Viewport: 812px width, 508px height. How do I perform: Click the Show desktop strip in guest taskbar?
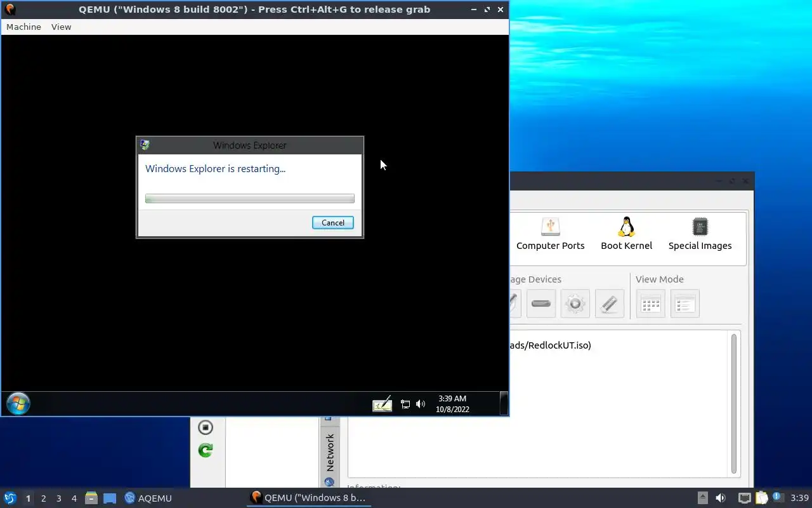(x=504, y=403)
